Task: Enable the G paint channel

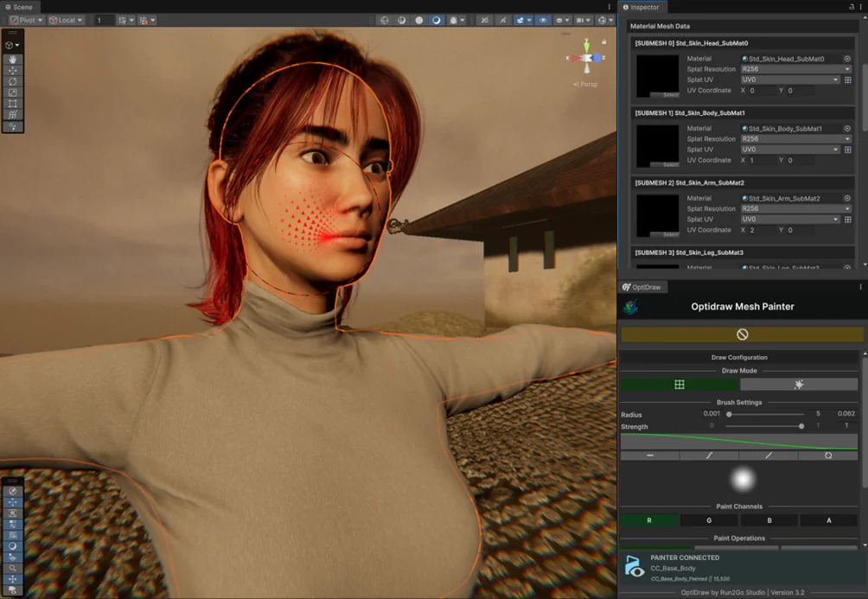Action: coord(709,520)
